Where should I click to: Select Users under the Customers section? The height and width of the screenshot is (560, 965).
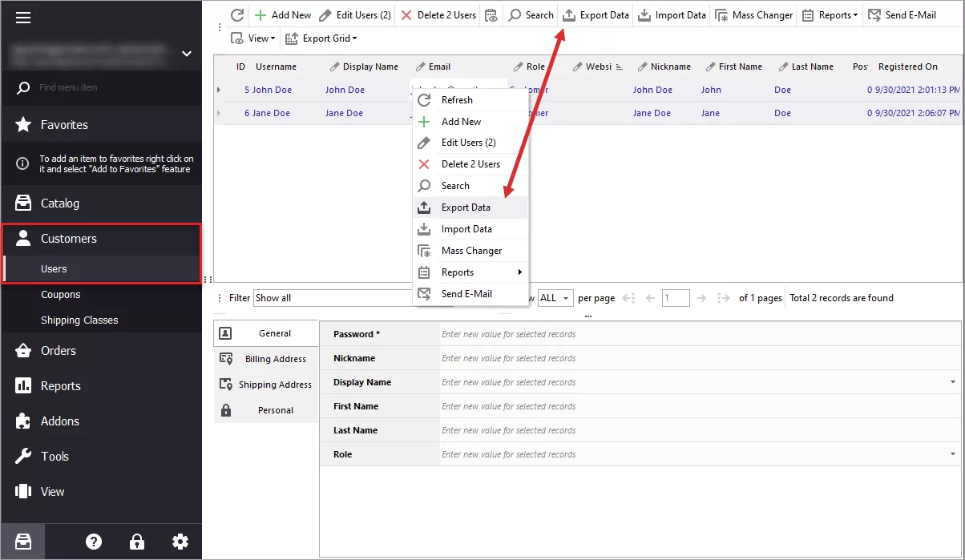(x=54, y=268)
